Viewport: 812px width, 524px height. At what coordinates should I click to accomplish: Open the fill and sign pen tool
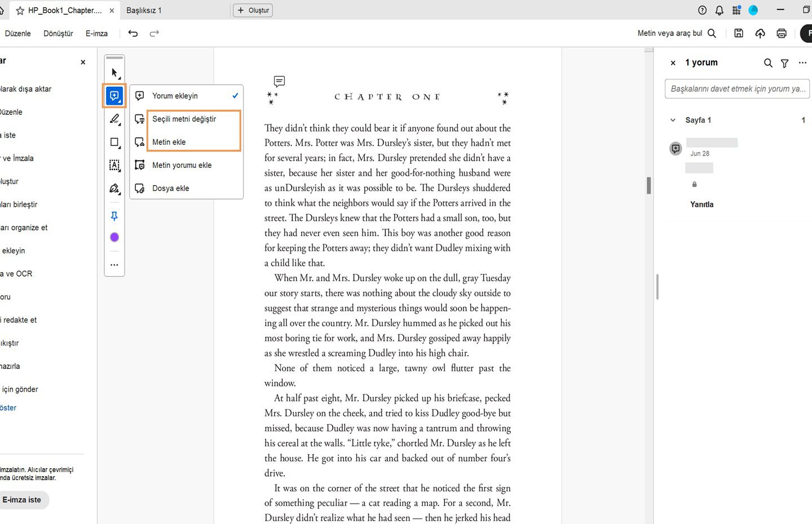tap(114, 188)
